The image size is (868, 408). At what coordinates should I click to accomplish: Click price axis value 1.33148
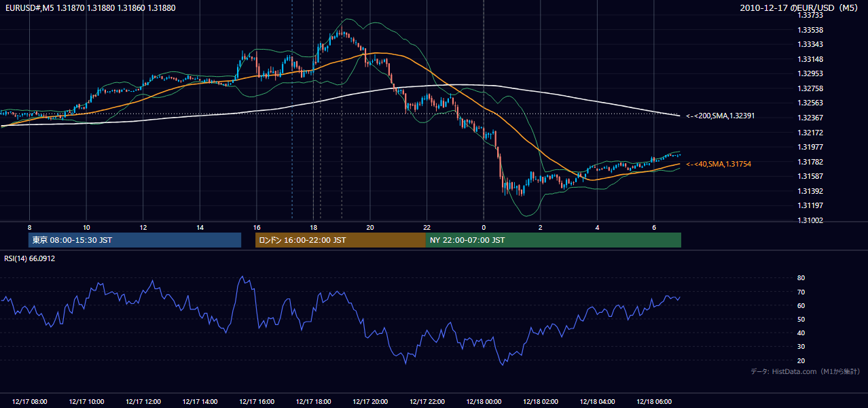tap(810, 59)
